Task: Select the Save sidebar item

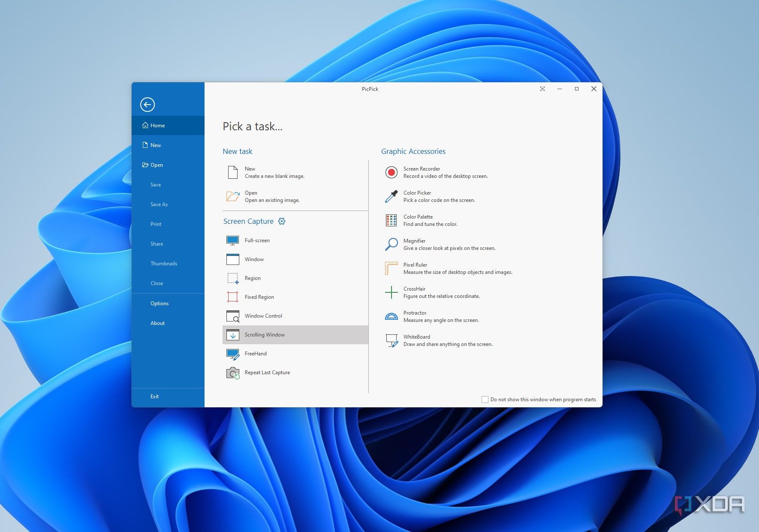Action: [x=156, y=185]
